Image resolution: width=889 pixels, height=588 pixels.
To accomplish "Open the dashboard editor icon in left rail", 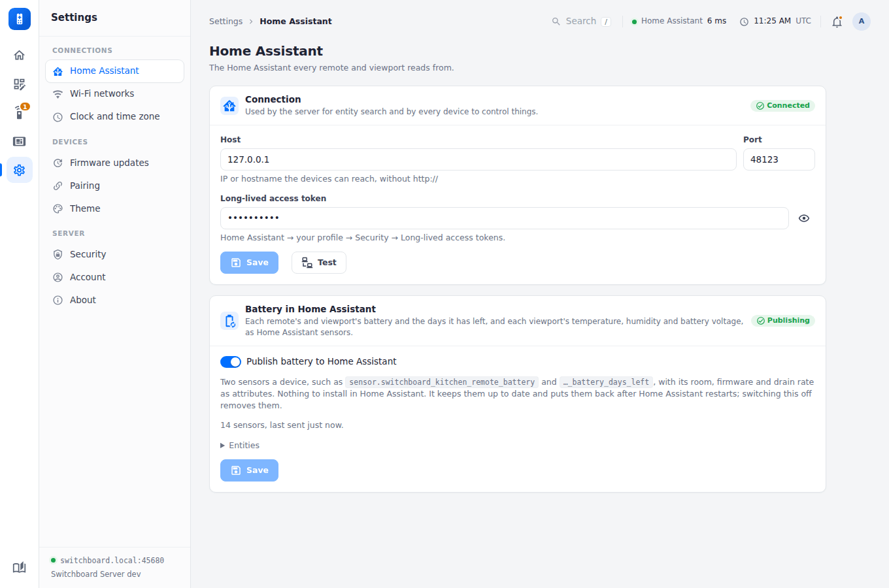I will click(20, 84).
